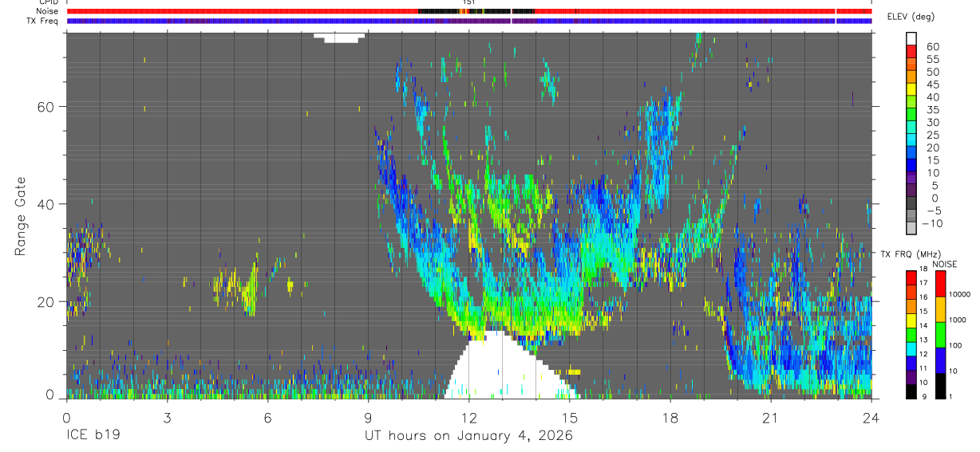Click the black bottom segment of TX FRQ colorbar
Image resolution: width=980 pixels, height=452 pixels.
[911, 391]
